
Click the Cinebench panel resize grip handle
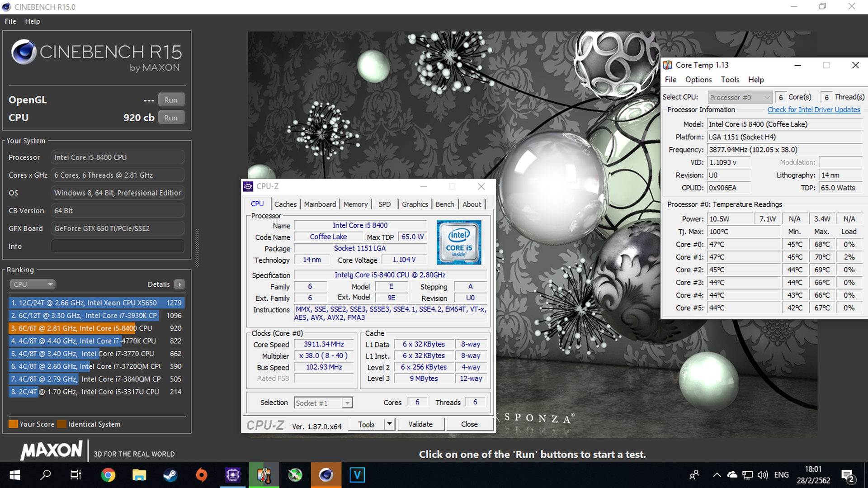(x=197, y=248)
